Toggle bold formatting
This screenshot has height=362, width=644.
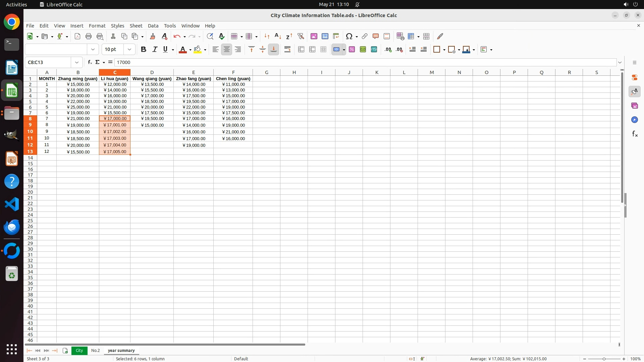point(144,50)
